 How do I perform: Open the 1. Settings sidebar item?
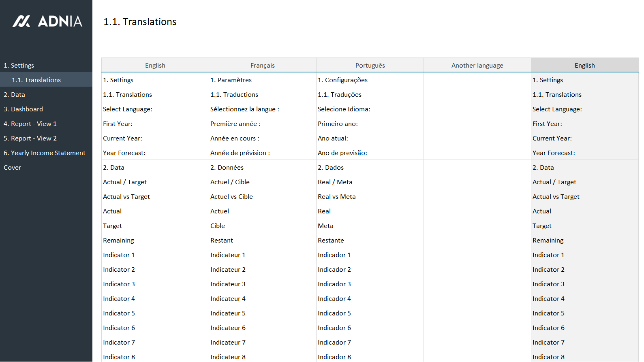[19, 66]
